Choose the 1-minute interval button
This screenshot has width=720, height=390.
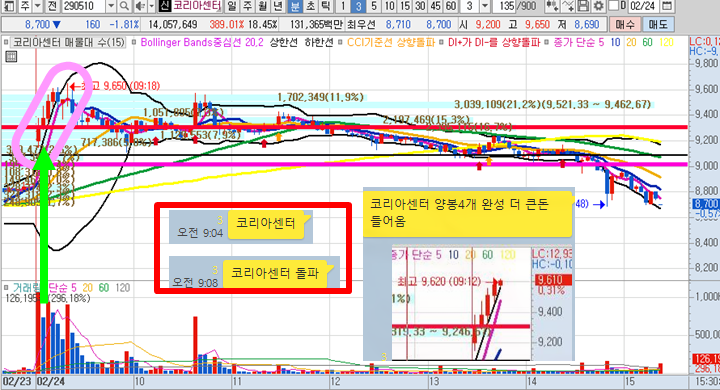pos(343,6)
